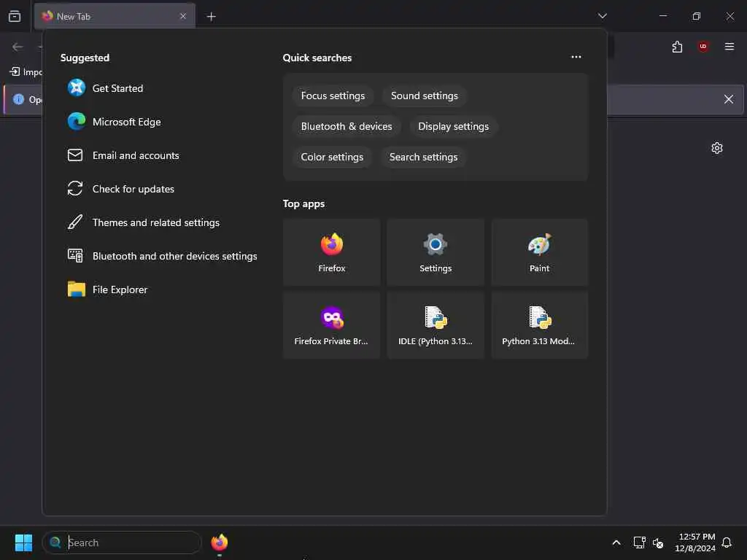Click the taskbar Search box
The image size is (747, 560).
tap(122, 542)
